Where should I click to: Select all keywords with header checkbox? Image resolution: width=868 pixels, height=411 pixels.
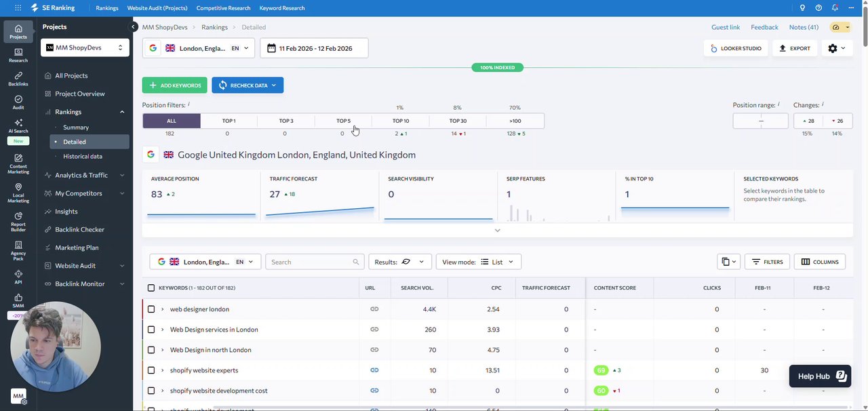151,288
